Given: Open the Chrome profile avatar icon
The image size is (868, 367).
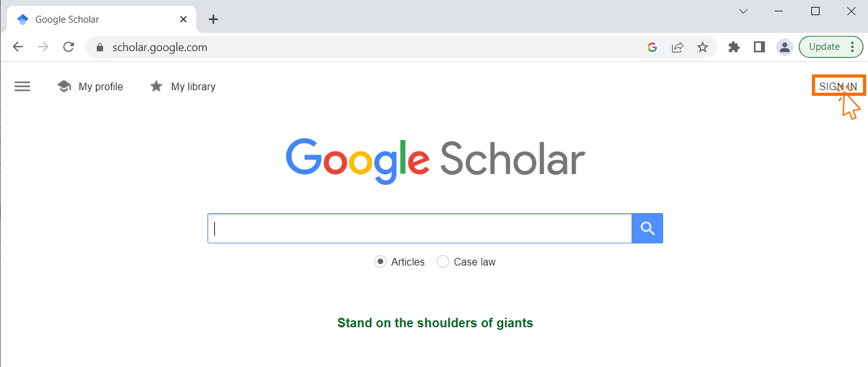Looking at the screenshot, I should click(784, 47).
